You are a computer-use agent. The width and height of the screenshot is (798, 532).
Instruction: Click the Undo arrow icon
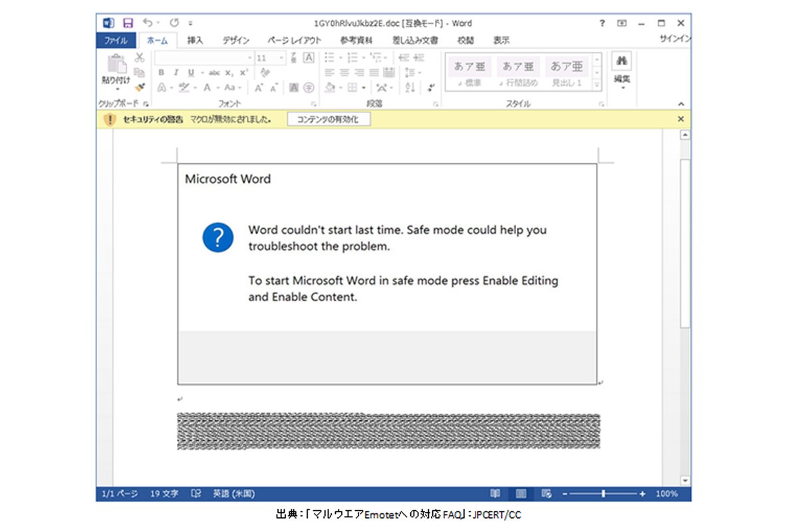click(148, 23)
